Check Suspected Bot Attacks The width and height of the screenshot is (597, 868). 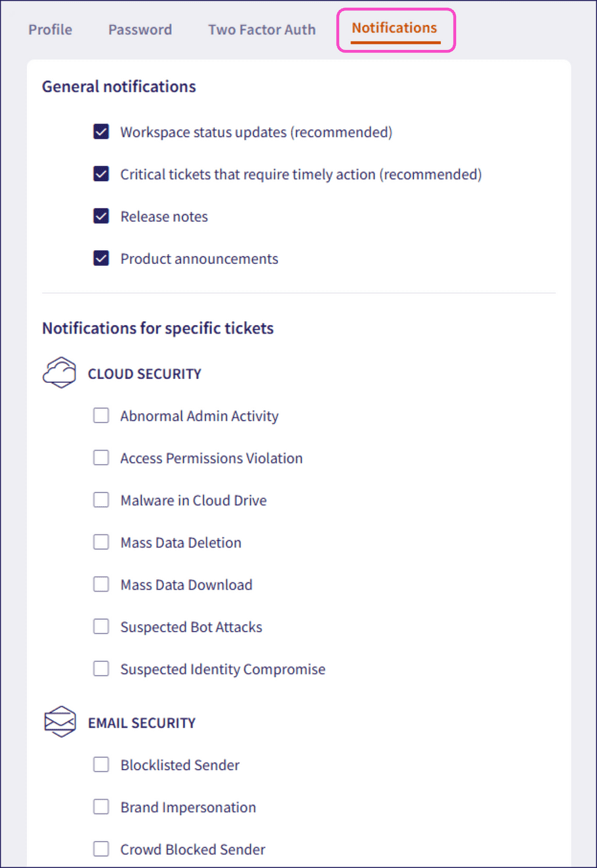coord(101,626)
